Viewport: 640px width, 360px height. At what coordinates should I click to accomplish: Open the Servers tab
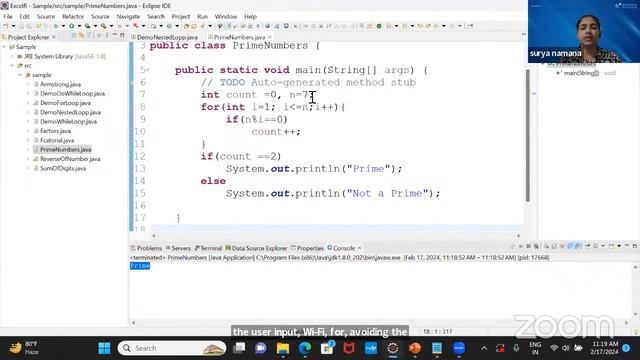pyautogui.click(x=178, y=248)
